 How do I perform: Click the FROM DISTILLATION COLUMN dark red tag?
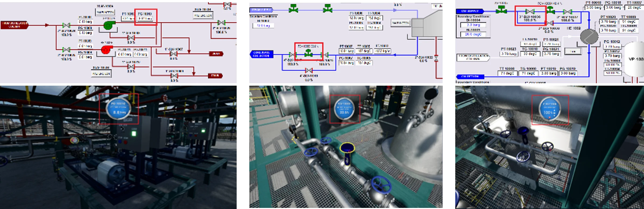[x=15, y=25]
